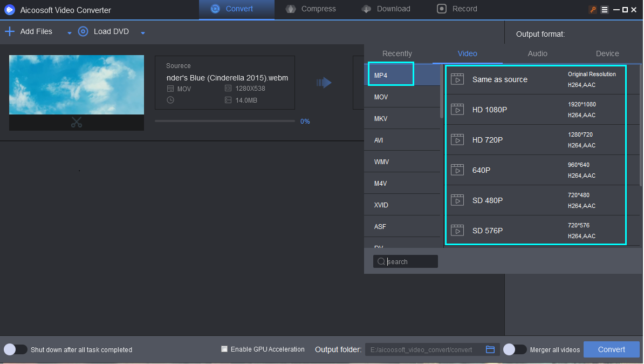Select M4V in the format list
Screen dimensions: 644x364
[402, 183]
